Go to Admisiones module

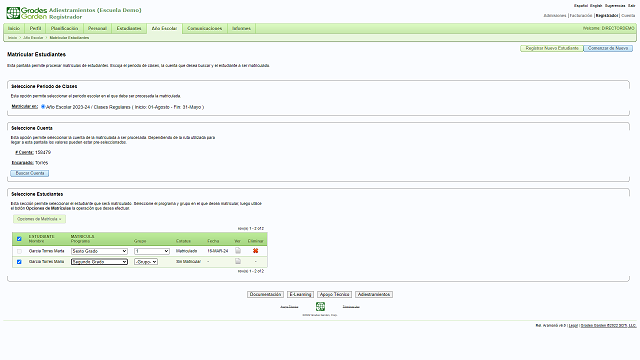pos(555,16)
